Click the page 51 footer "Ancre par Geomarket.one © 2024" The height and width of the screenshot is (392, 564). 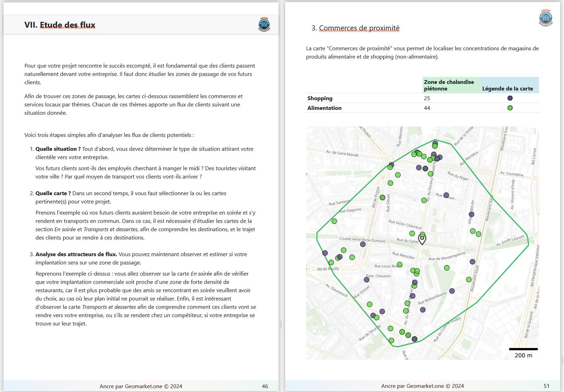tap(423, 386)
